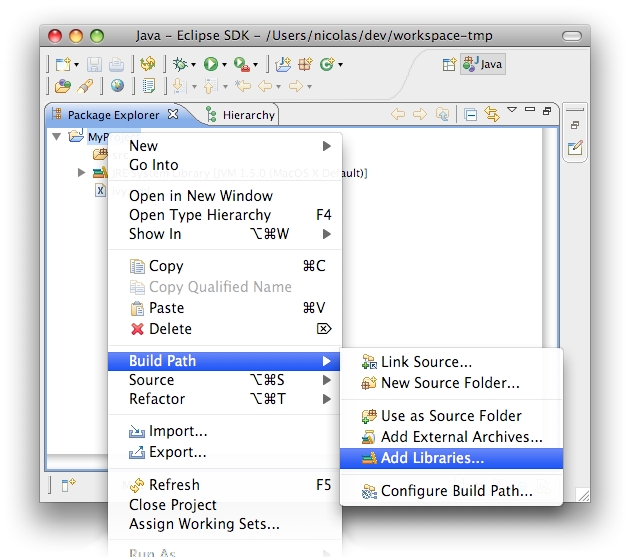The image size is (630, 557).
Task: Click the green Run button icon
Action: click(x=211, y=64)
